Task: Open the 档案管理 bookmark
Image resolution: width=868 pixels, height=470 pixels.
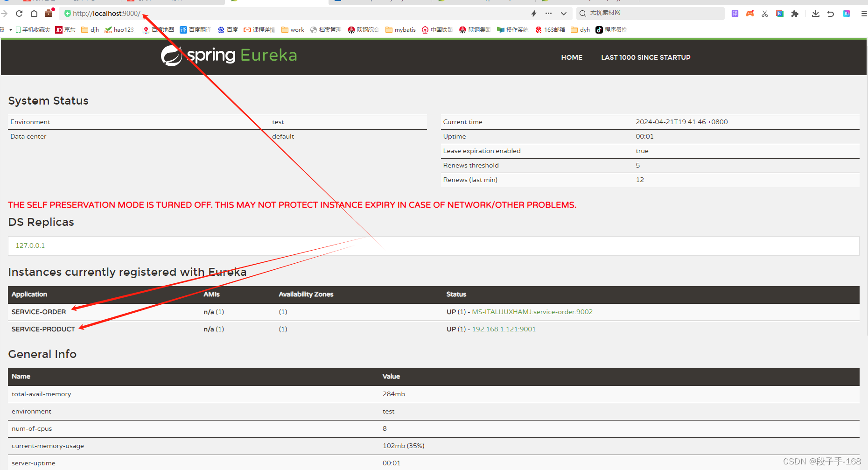Action: click(x=326, y=29)
